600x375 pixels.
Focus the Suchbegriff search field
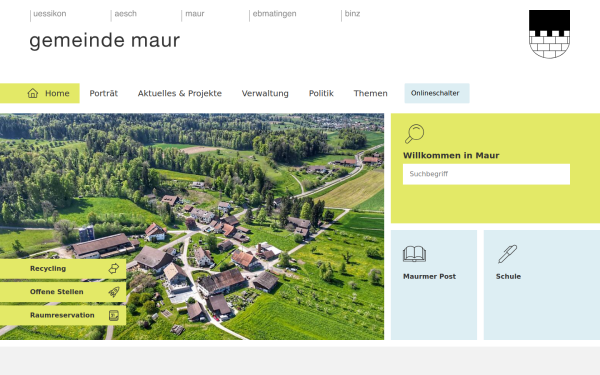[x=486, y=174]
